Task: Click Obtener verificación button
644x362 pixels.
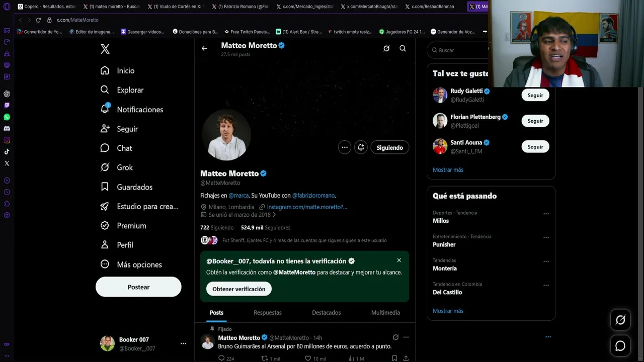Action: tap(239, 289)
